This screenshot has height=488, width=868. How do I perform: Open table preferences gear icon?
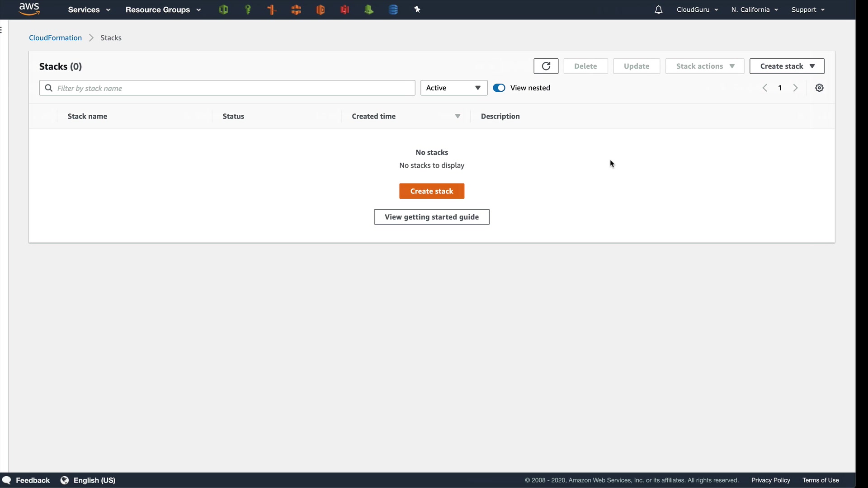click(x=819, y=88)
